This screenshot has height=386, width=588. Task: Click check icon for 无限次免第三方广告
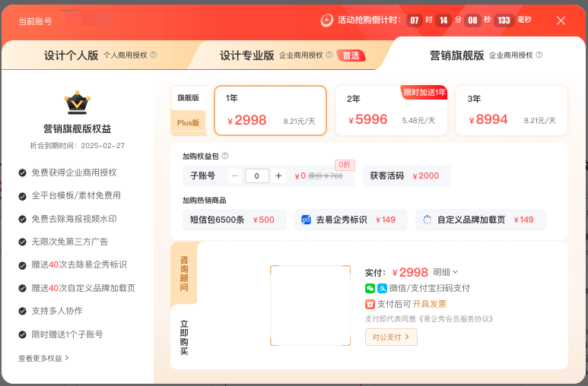[23, 242]
